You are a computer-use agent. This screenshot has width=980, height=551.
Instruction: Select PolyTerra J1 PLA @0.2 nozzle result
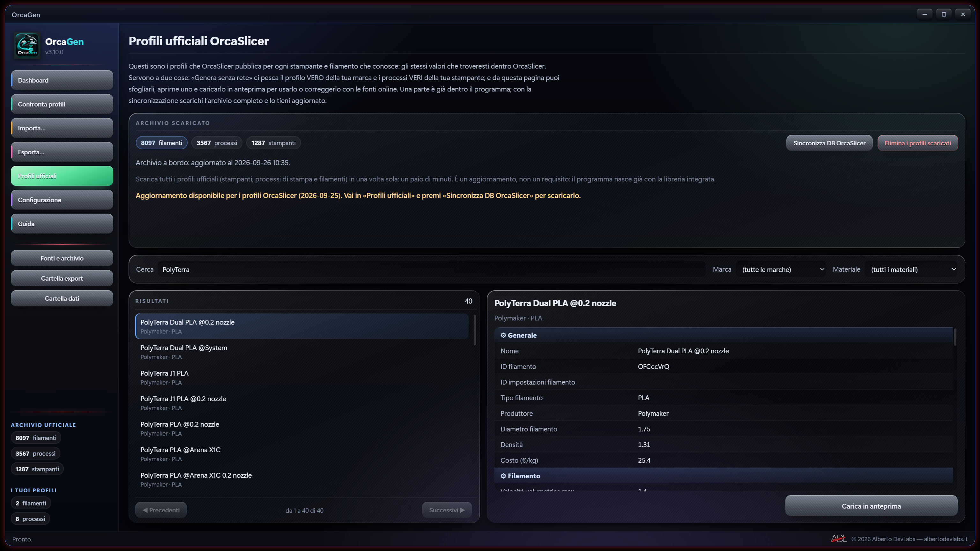[x=302, y=403]
